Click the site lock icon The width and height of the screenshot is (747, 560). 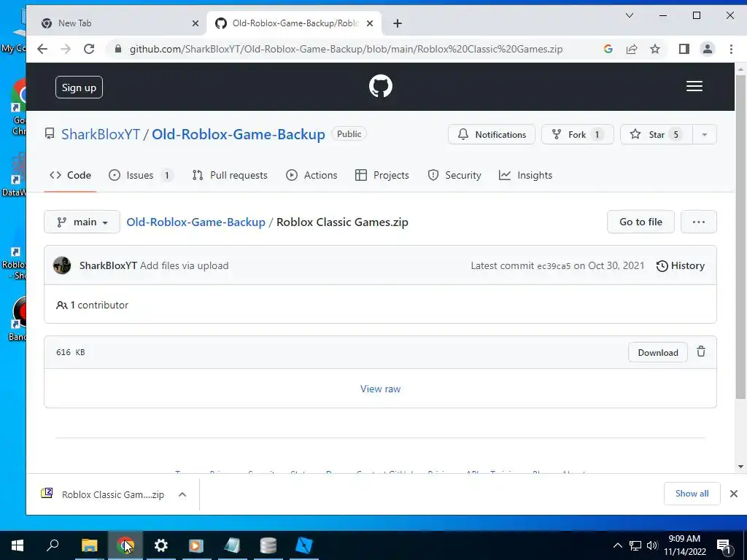click(x=118, y=49)
